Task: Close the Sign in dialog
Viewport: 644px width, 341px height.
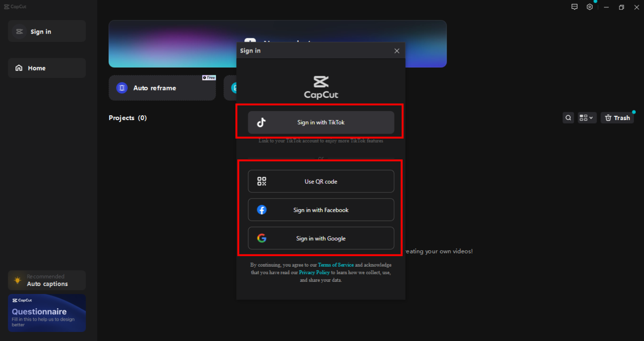Action: pos(397,51)
